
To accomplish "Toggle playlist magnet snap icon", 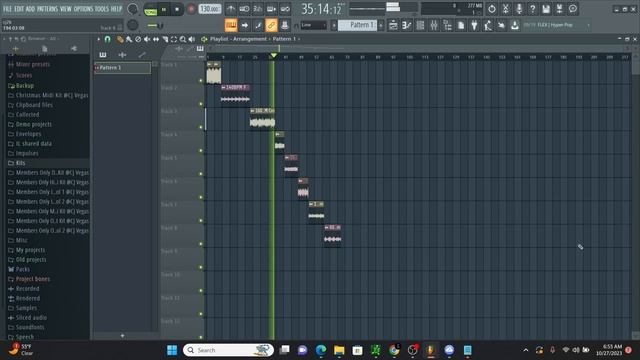I will pyautogui.click(x=107, y=39).
